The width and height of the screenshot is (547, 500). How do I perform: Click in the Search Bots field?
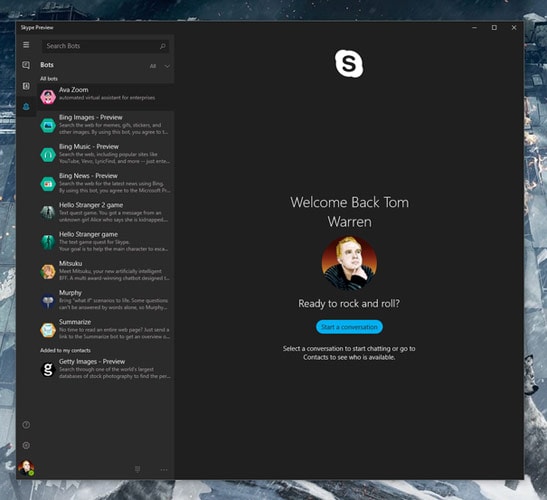105,46
